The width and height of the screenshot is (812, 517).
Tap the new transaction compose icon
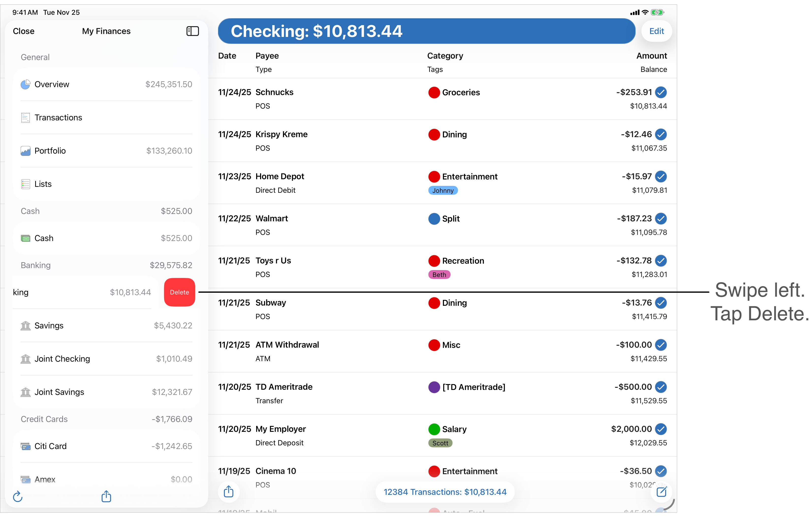[661, 492]
